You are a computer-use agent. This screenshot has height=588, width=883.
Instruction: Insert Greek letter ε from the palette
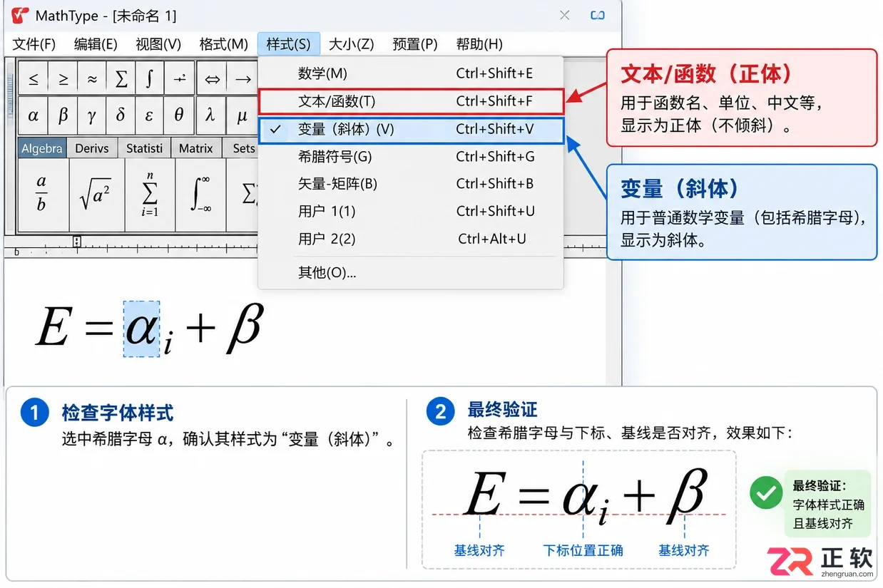[150, 115]
